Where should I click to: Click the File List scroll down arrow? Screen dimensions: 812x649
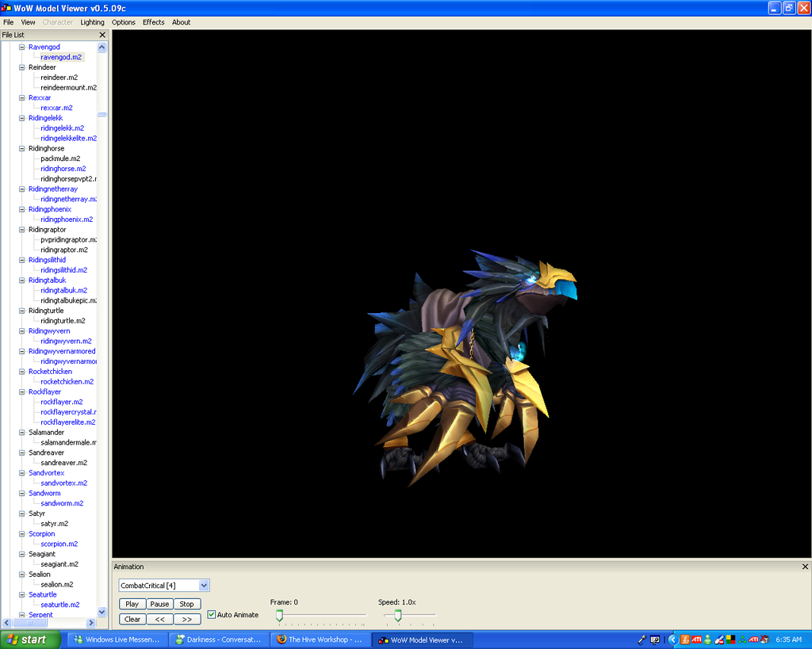[x=102, y=612]
